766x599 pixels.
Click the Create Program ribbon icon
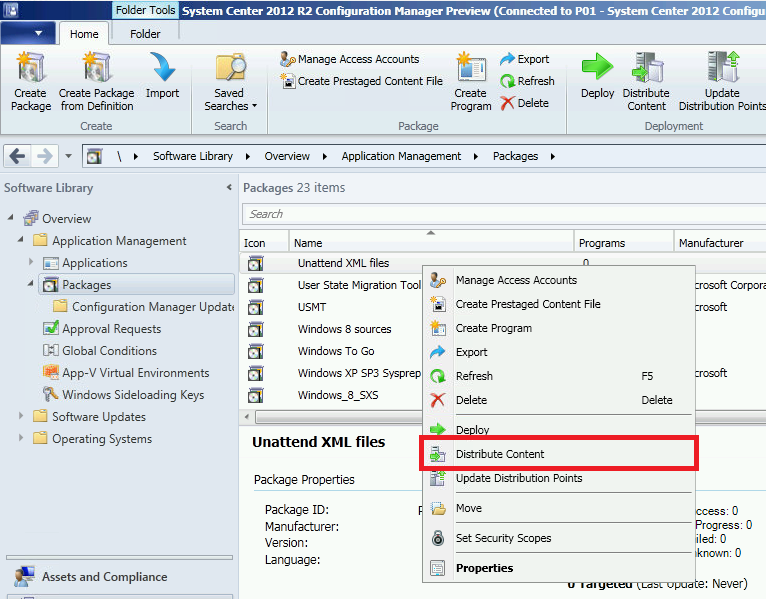coord(471,67)
